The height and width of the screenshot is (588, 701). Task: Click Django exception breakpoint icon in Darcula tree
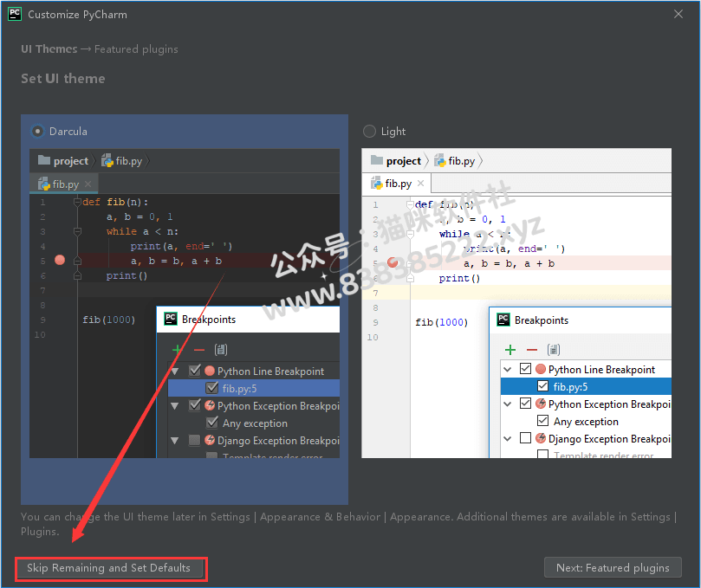point(209,440)
